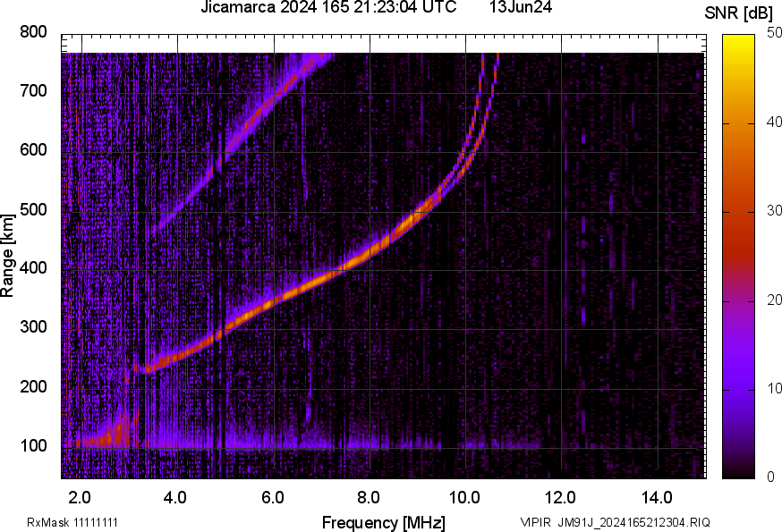Click the 4.0 frequency tick label
Screen dimensions: 782x532
point(175,497)
